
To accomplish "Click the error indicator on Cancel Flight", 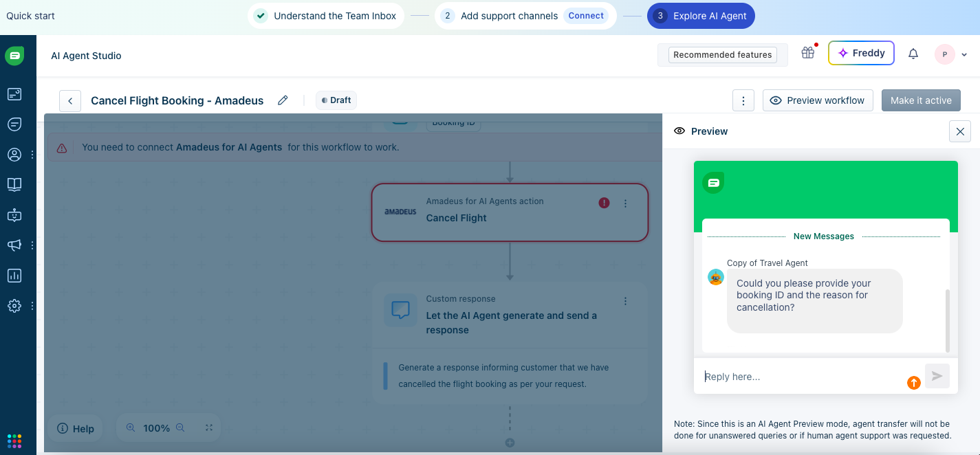I will point(604,203).
